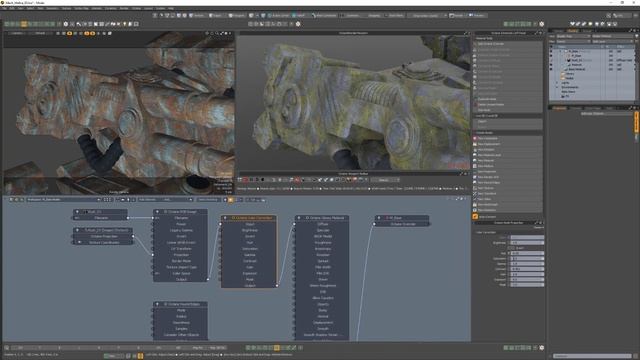Expand the Environments group in Shader Tree
This screenshot has height=360, width=640.
[x=557, y=87]
